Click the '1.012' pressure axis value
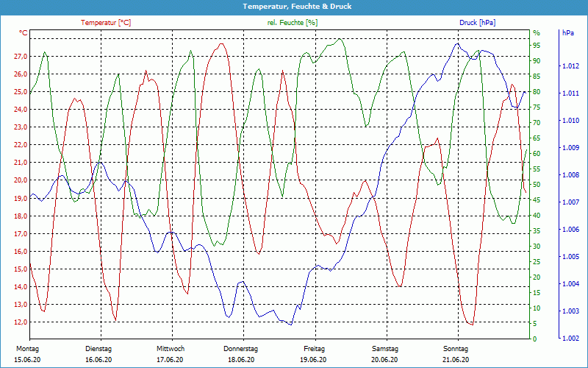Viewport: 588px width, 368px height. click(571, 66)
